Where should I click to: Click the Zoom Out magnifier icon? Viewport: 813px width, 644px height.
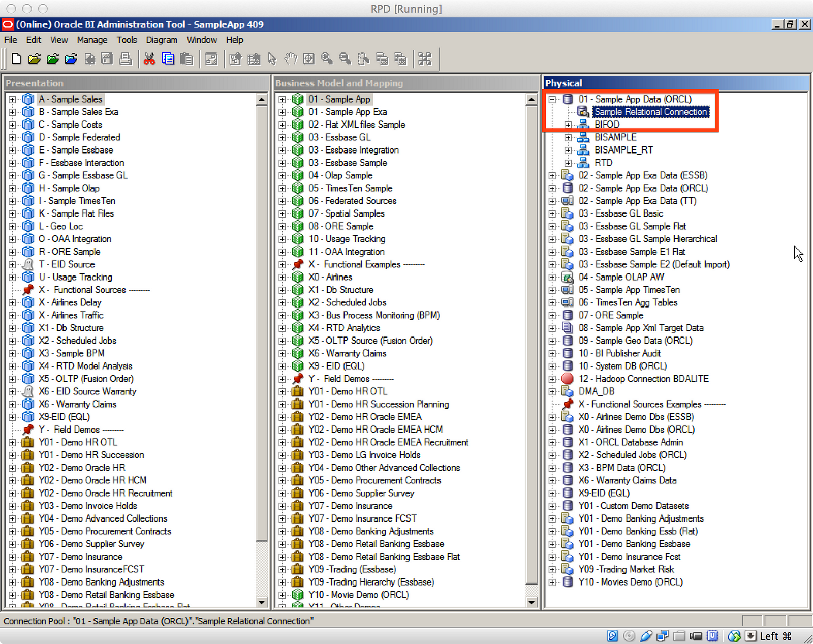tap(345, 59)
